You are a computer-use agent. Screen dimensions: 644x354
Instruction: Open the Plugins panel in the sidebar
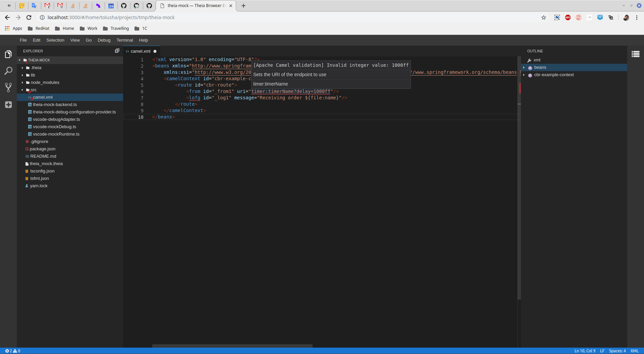[x=8, y=104]
